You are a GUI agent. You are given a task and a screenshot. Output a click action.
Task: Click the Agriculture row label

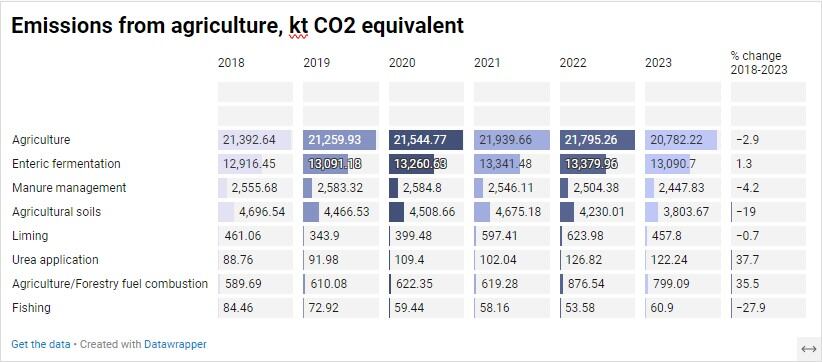coord(41,140)
